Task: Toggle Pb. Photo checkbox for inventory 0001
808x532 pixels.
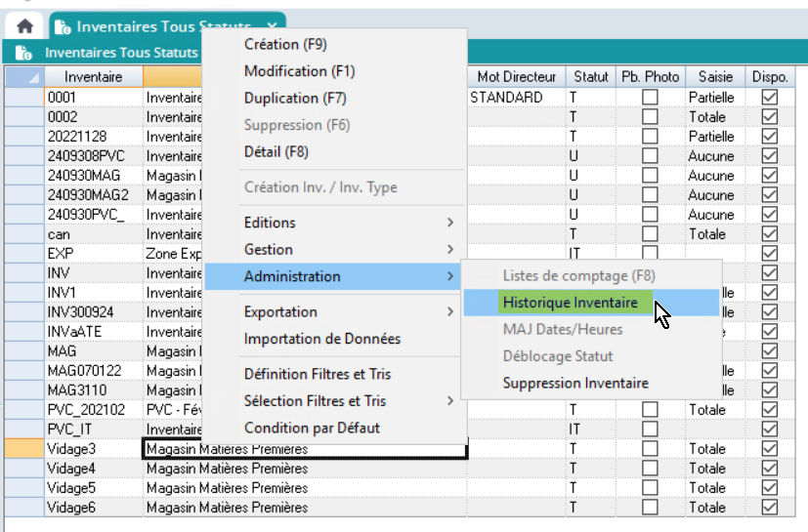Action: click(x=649, y=98)
